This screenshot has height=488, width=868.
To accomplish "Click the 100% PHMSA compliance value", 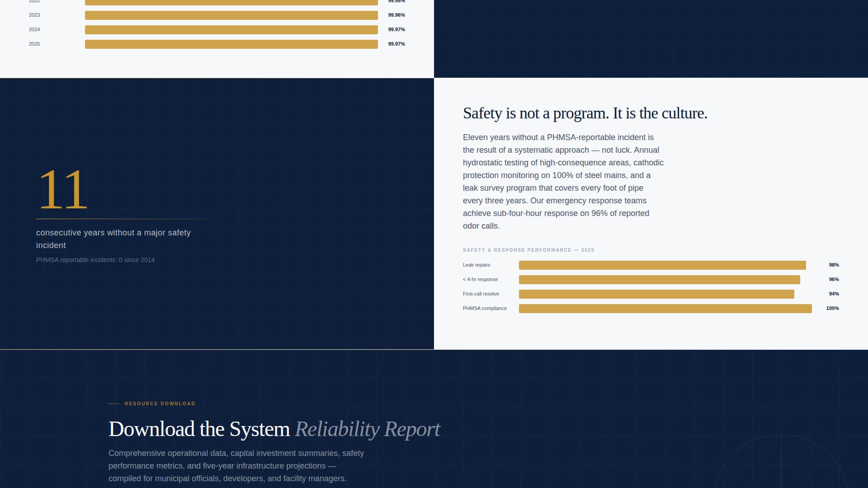I will click(x=832, y=308).
